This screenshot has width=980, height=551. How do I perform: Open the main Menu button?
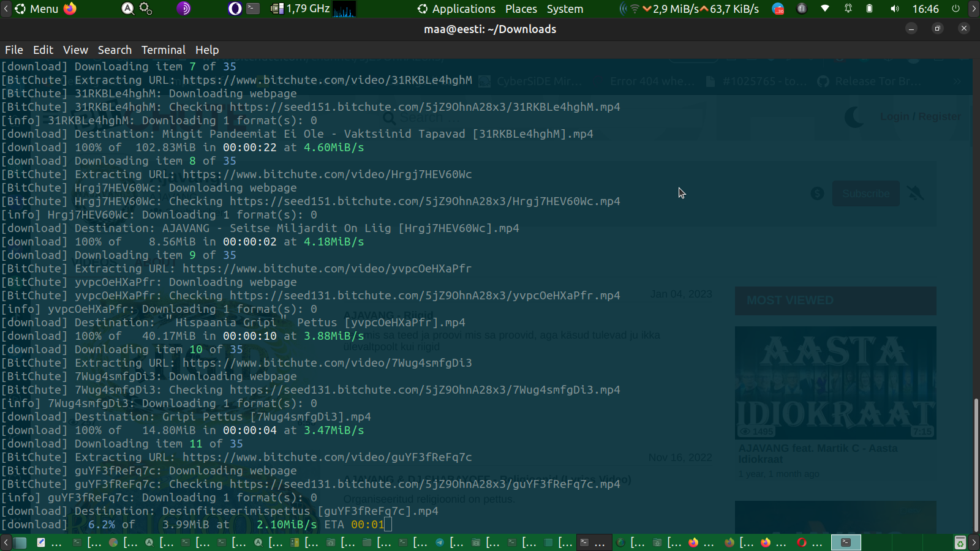pos(36,9)
